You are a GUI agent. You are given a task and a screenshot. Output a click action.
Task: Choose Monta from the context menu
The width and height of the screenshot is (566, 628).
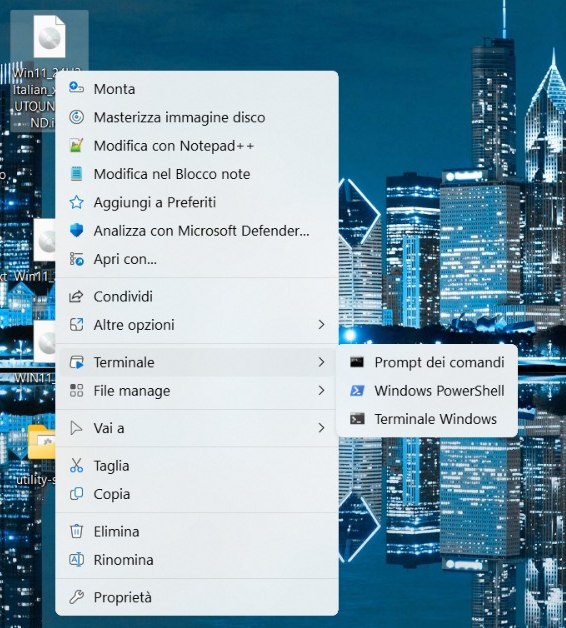coord(197,89)
